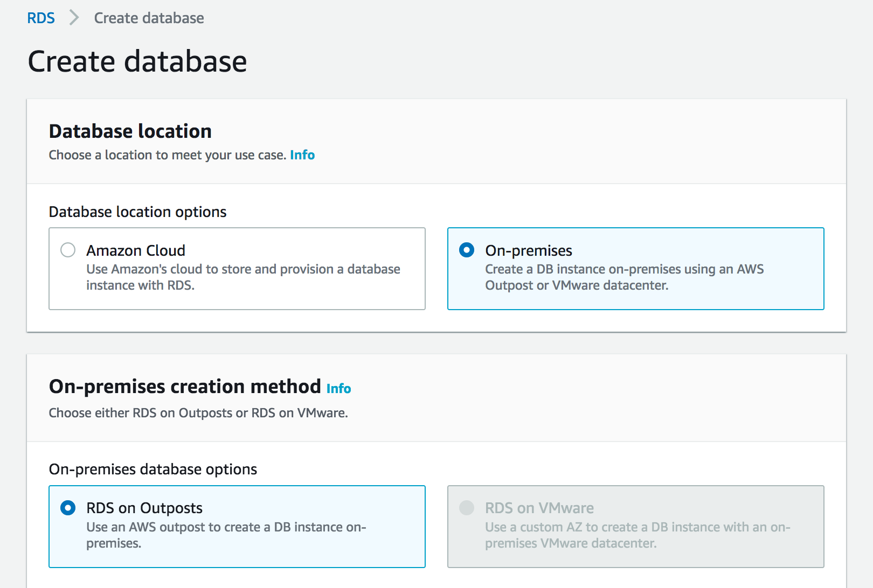Click the RDS breadcrumb link
The height and width of the screenshot is (588, 873).
click(41, 18)
